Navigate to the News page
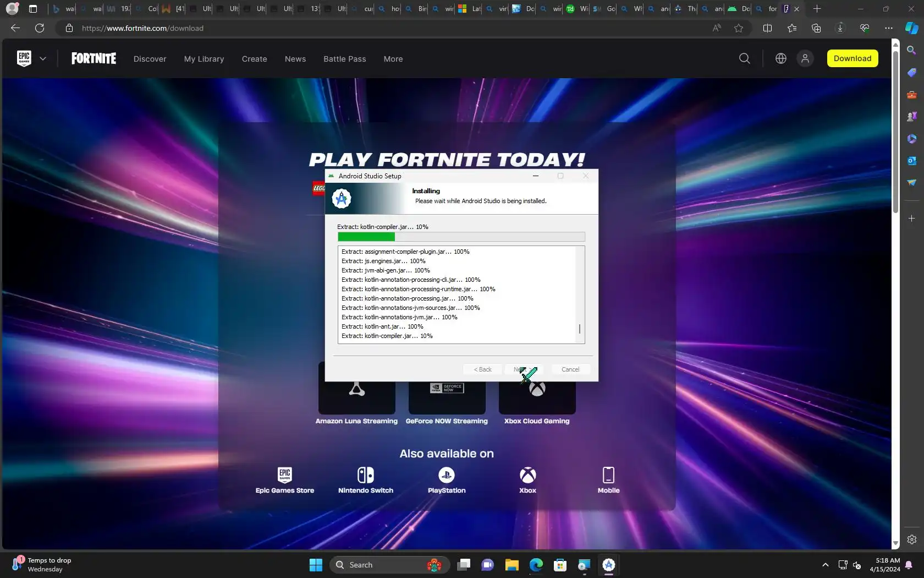 (295, 59)
